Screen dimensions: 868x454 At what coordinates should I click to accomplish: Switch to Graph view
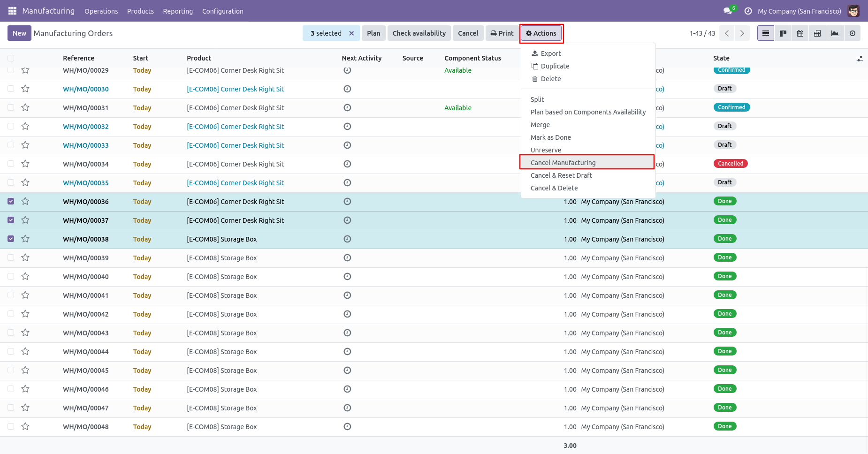pyautogui.click(x=835, y=33)
